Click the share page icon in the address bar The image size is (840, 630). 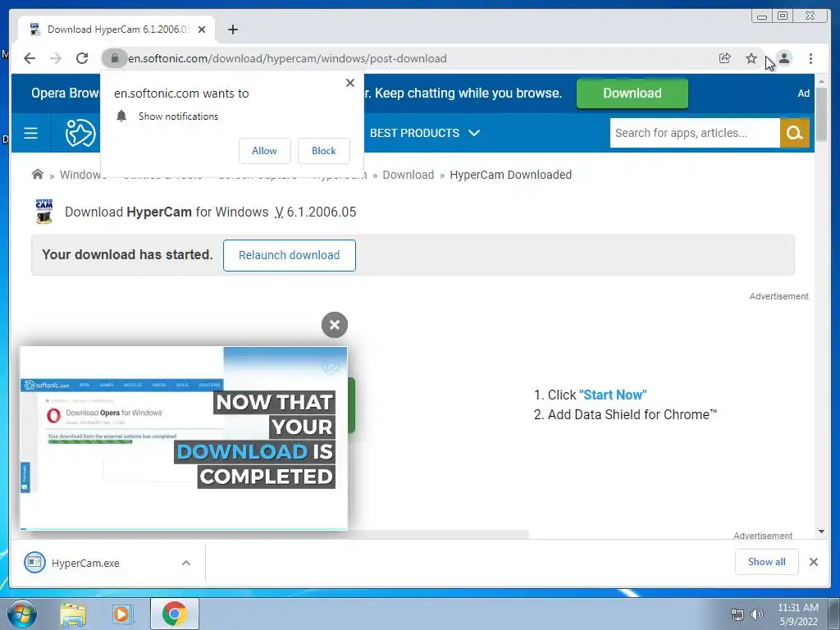point(725,58)
